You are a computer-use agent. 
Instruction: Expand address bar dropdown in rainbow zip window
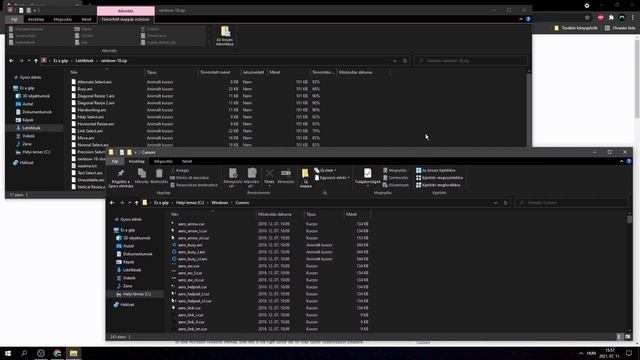(x=395, y=61)
